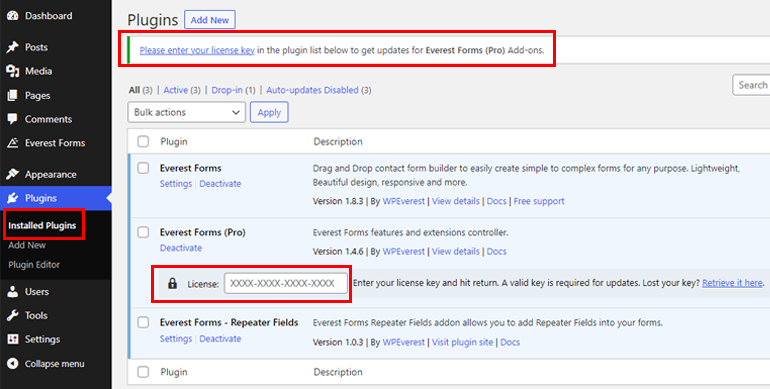Deactivate Everest Forms (Pro) plugin

click(181, 248)
